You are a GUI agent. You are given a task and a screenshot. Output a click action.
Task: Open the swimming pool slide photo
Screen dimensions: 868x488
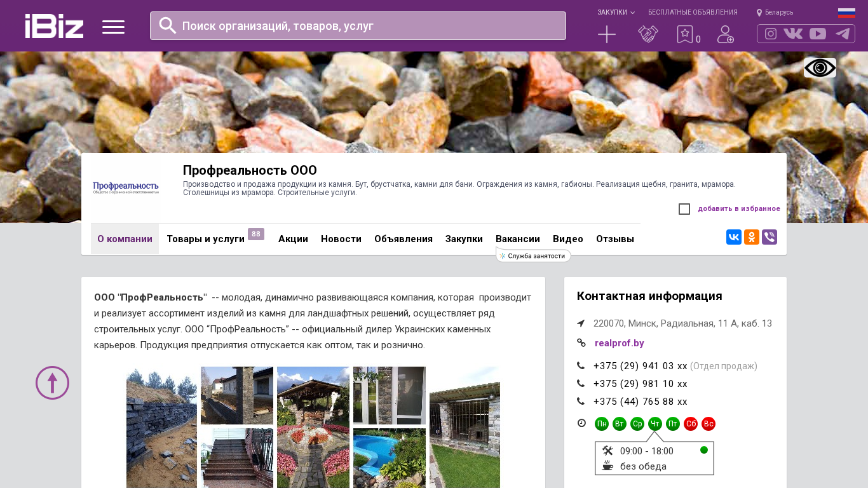point(390,458)
